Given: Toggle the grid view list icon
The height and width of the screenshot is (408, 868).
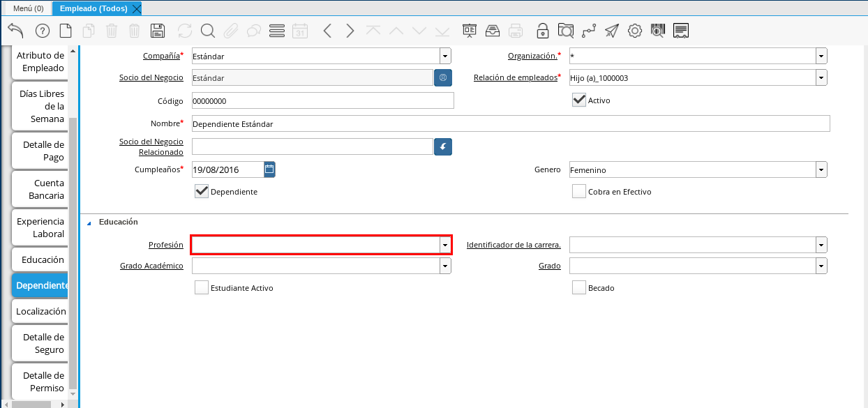Looking at the screenshot, I should click(x=276, y=31).
